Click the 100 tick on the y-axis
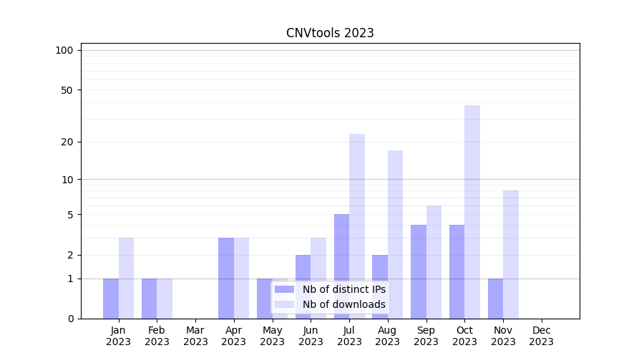This screenshot has height=358, width=644. tap(64, 50)
